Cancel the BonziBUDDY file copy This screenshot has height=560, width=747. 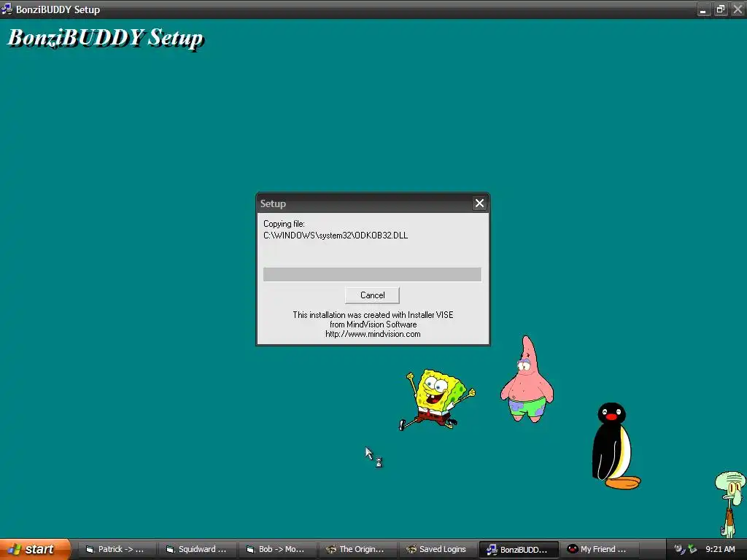click(372, 295)
